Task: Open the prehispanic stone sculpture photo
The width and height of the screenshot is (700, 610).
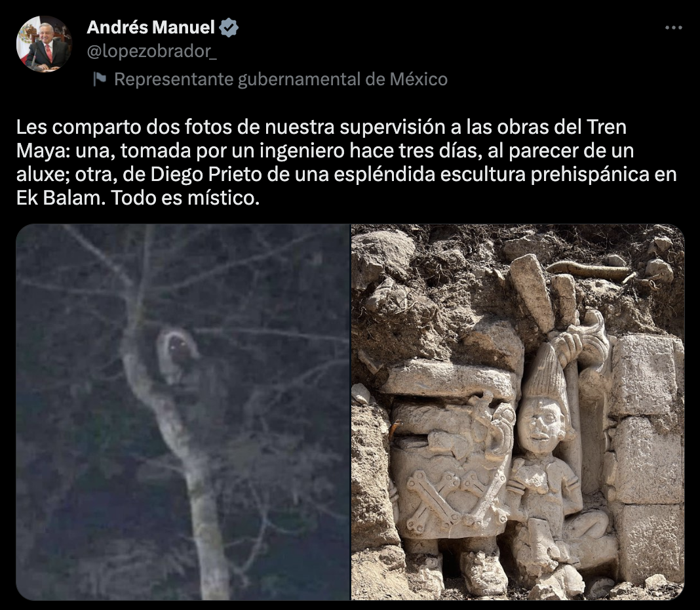Action: pos(518,411)
